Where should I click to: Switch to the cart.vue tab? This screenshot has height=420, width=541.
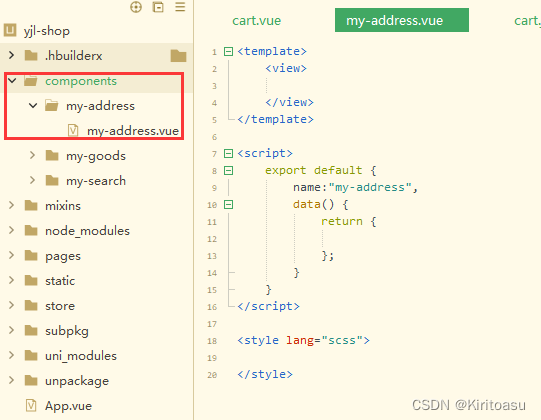[x=256, y=20]
